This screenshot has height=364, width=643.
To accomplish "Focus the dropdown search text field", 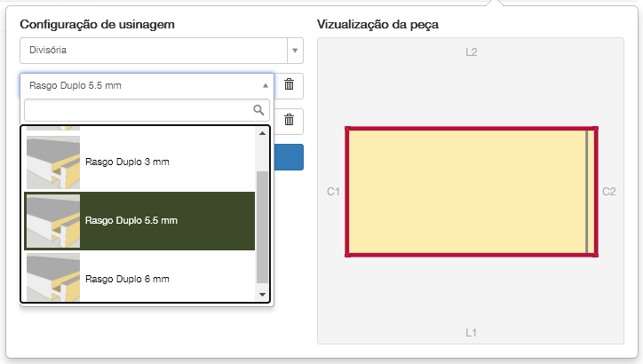I will click(138, 110).
